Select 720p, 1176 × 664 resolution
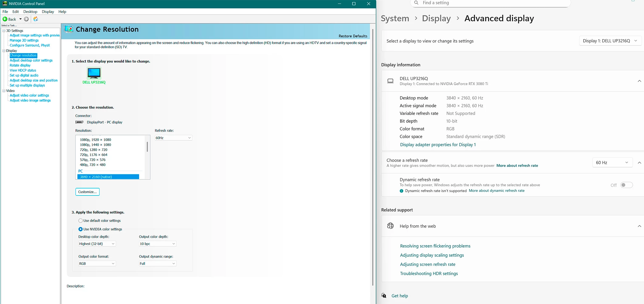This screenshot has width=644, height=304. coord(94,155)
